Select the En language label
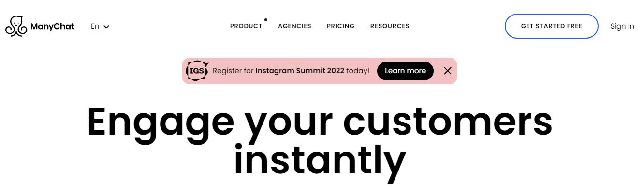Screen dimensions: 644x187 [x=95, y=26]
